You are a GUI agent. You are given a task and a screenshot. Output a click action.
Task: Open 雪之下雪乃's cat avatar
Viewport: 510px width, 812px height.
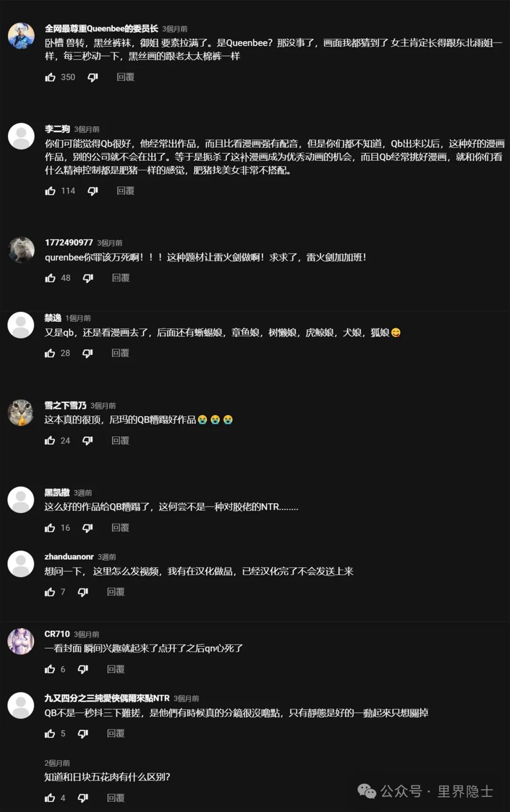click(x=21, y=413)
